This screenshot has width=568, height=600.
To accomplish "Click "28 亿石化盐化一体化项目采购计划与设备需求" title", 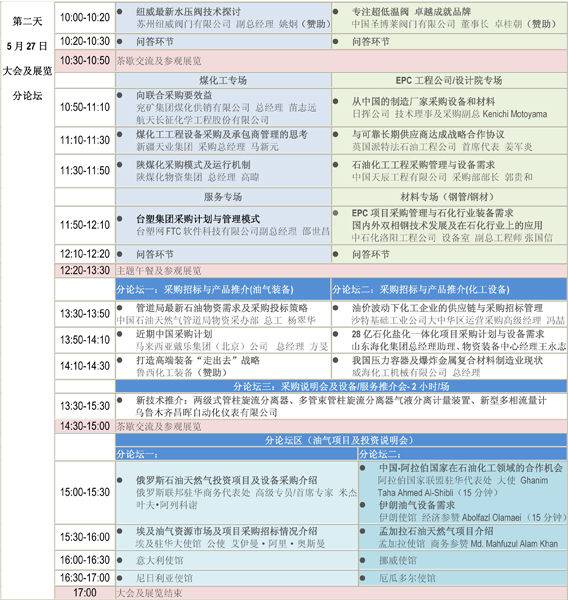I will (448, 334).
